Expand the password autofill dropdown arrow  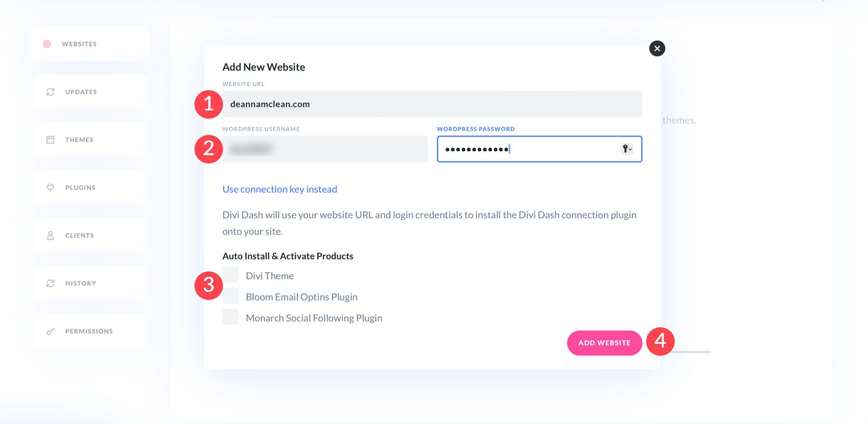click(630, 150)
